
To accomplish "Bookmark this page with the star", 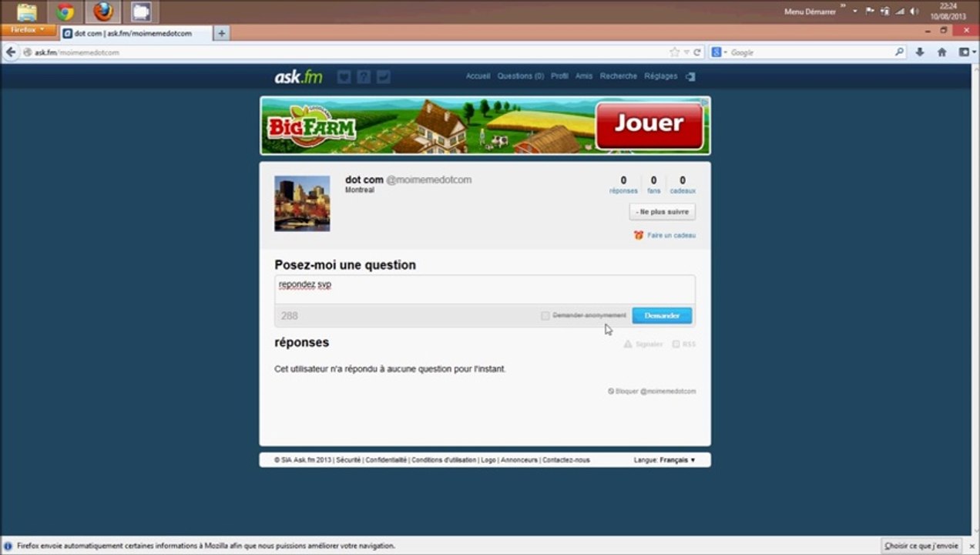I will click(675, 52).
